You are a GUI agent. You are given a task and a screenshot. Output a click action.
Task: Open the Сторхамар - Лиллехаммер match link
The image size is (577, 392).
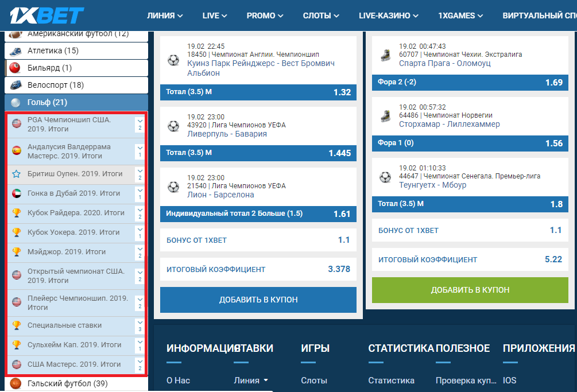[450, 125]
